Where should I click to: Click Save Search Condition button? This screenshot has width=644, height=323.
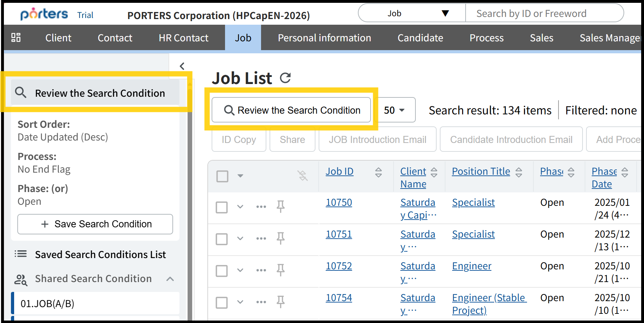[95, 224]
